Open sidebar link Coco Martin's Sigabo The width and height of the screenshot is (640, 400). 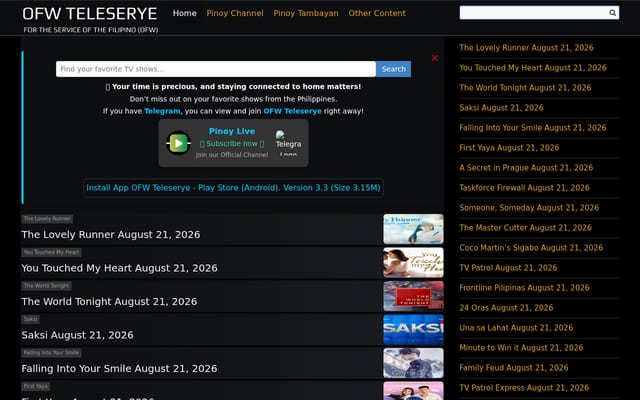click(x=531, y=248)
